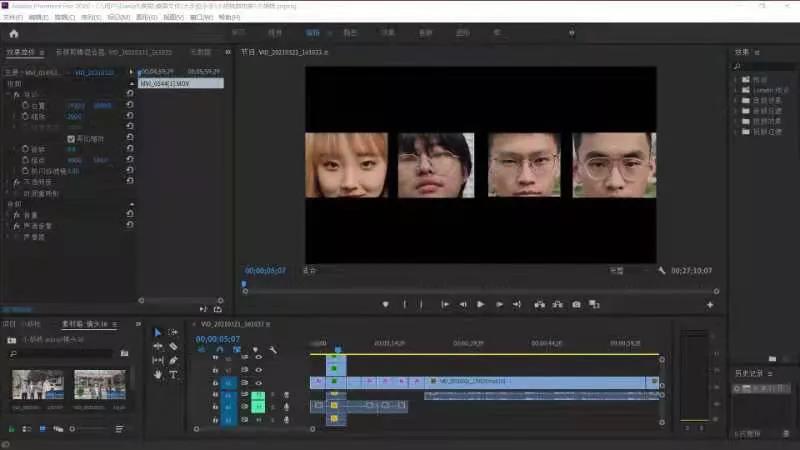Choose the Pen tool

click(173, 360)
